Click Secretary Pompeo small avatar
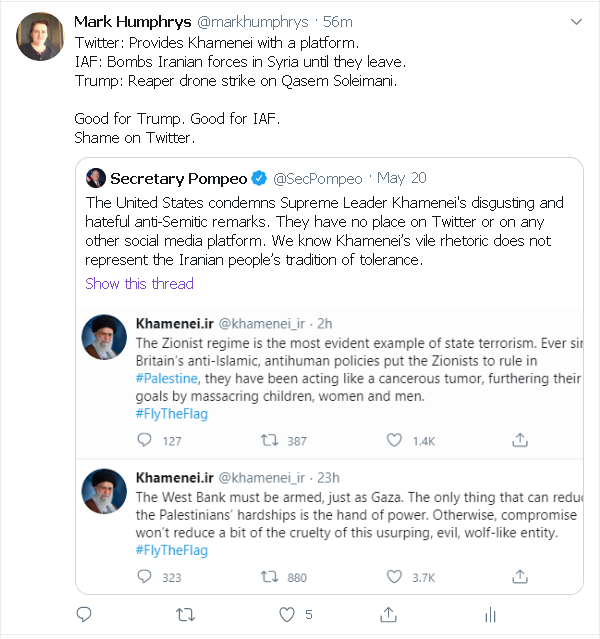Viewport: 600px width, 639px height. [96, 178]
